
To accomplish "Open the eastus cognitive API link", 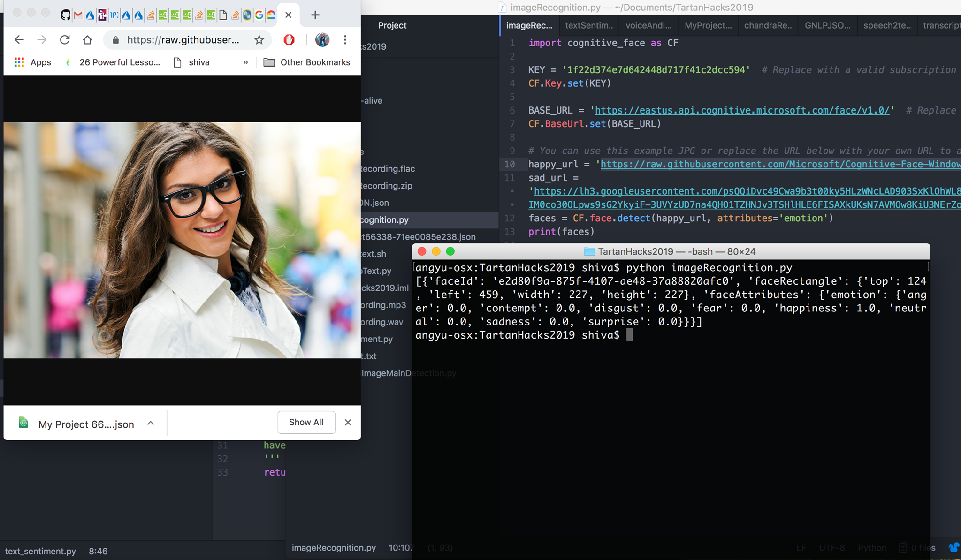I will click(742, 110).
